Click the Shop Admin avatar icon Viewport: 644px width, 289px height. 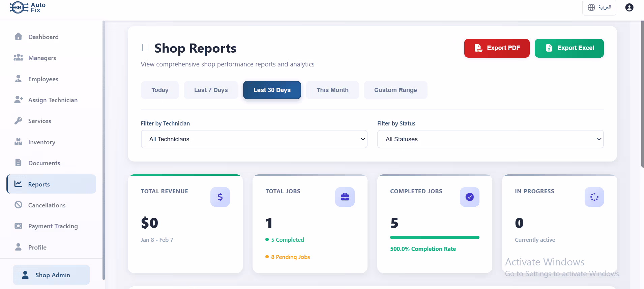pos(25,275)
